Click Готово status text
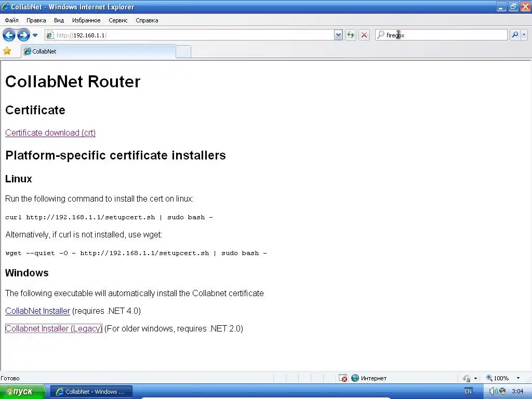The height and width of the screenshot is (399, 532). [10, 378]
